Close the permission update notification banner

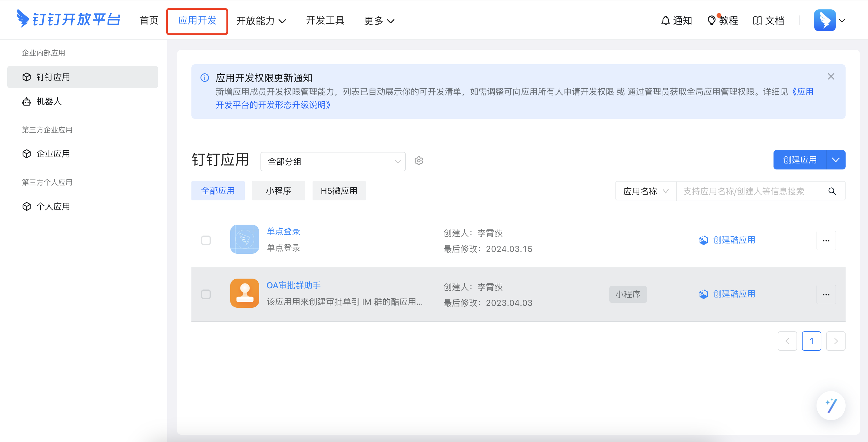pos(831,77)
